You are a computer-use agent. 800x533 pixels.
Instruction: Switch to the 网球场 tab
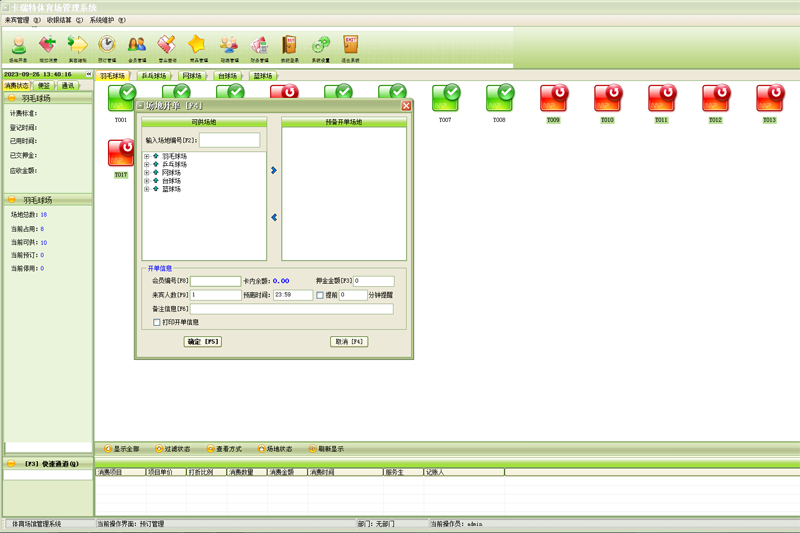tap(192, 76)
